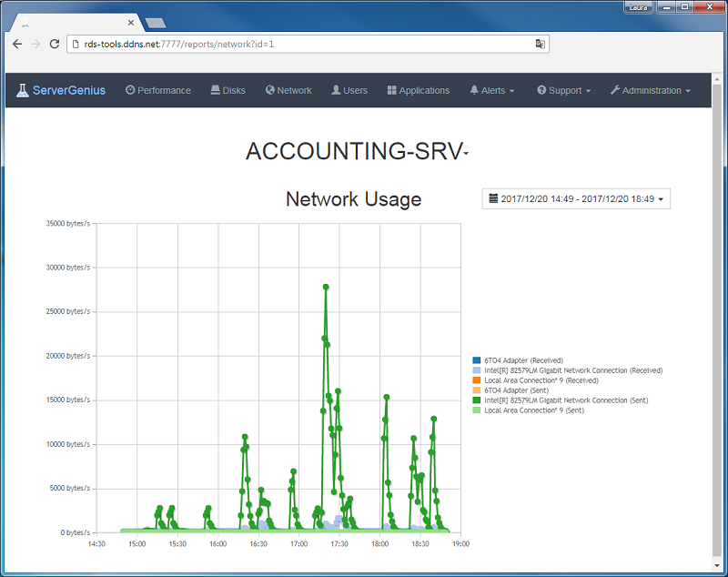Open the Users page from navbar
This screenshot has height=577, width=728.
click(x=349, y=90)
